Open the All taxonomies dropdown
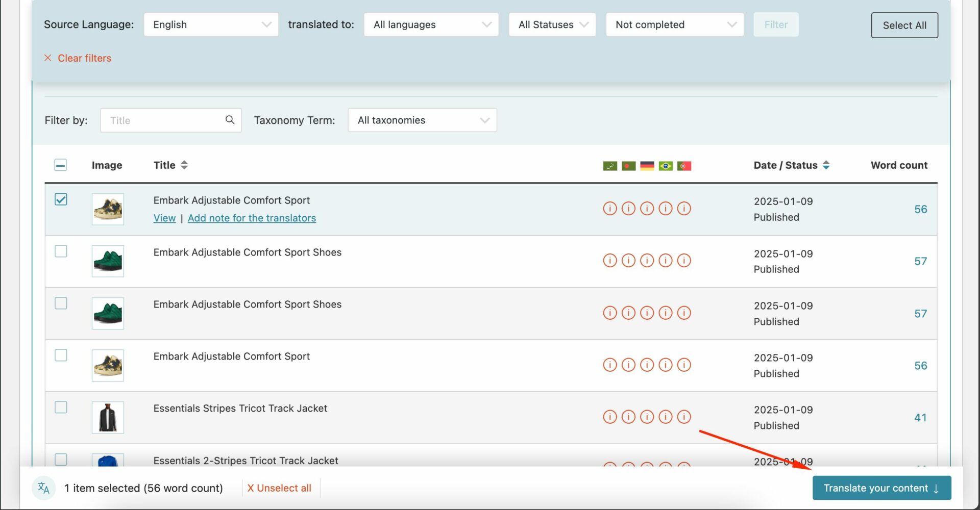Screen dimensions: 980x510 click(423, 120)
